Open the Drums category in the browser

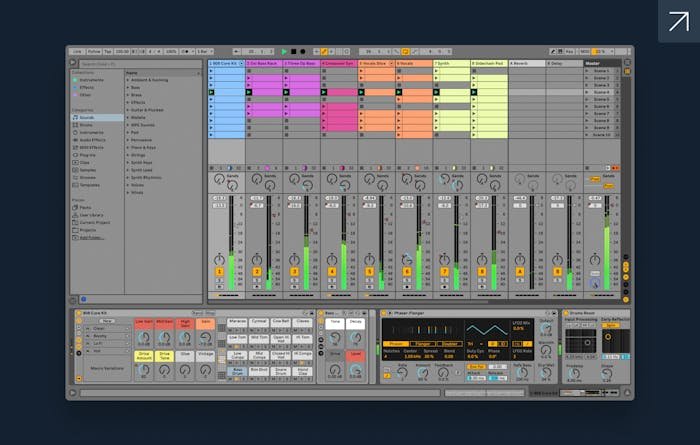coord(85,124)
